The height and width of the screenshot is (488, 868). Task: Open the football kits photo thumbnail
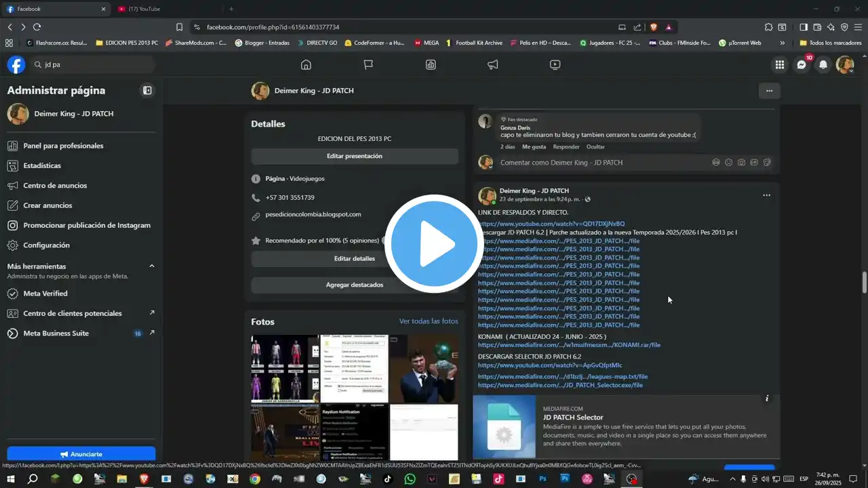(x=285, y=369)
